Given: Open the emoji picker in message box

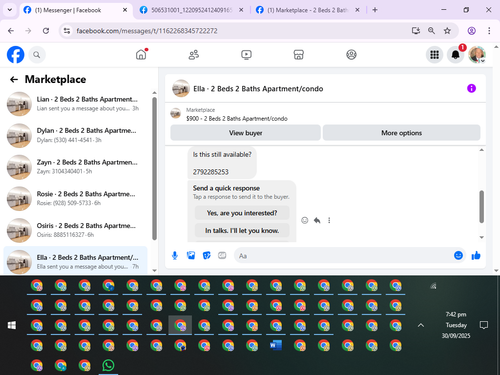Looking at the screenshot, I should pyautogui.click(x=458, y=256).
